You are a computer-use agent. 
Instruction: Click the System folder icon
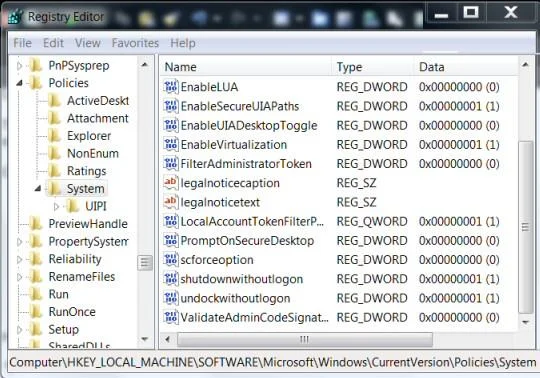click(x=54, y=188)
